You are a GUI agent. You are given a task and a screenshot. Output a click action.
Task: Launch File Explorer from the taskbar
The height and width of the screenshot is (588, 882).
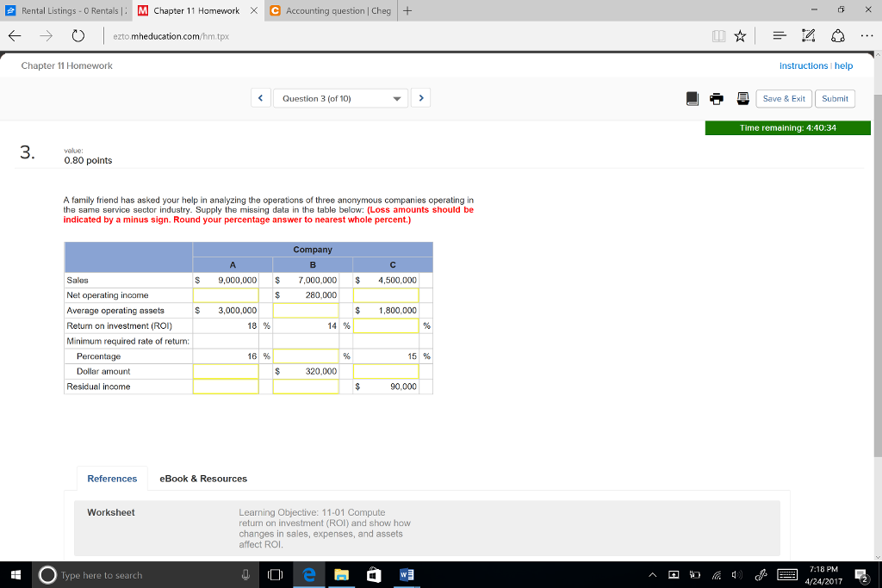341,574
